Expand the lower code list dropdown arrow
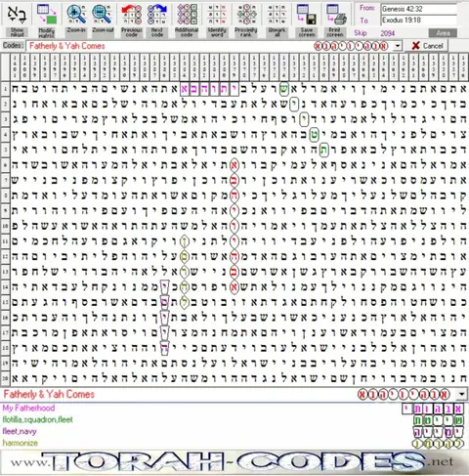Screen dimensions: 469x476 461,394
